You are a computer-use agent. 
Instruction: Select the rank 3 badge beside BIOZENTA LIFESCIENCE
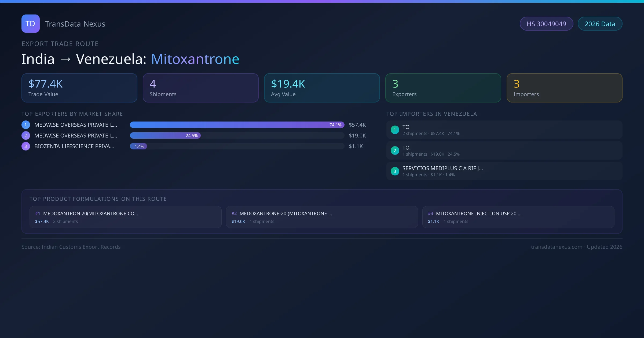click(x=25, y=146)
